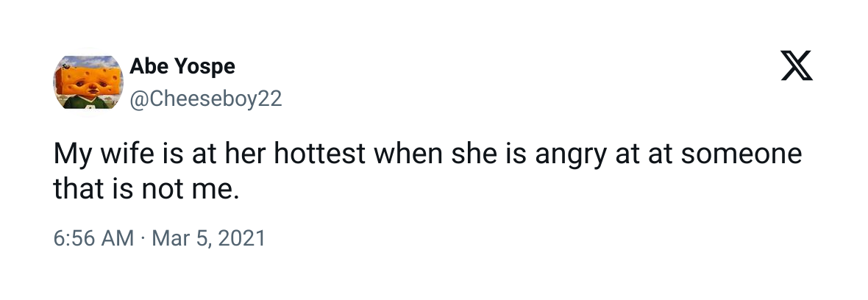The image size is (868, 300).
Task: Click the @Cheeseboy22 handle
Action: point(205,99)
